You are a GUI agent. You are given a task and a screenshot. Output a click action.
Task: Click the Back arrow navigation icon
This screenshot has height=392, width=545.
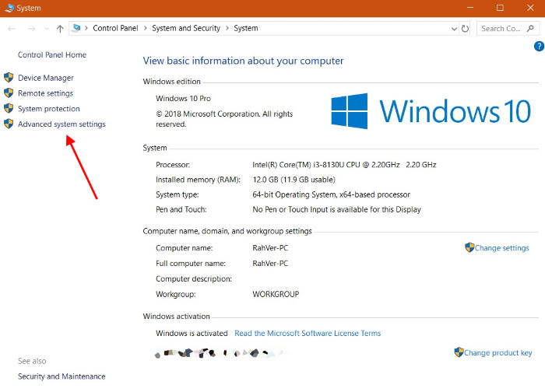[x=12, y=29]
